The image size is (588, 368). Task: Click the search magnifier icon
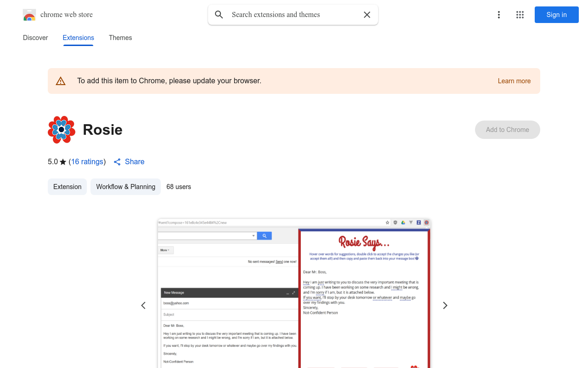tap(219, 15)
